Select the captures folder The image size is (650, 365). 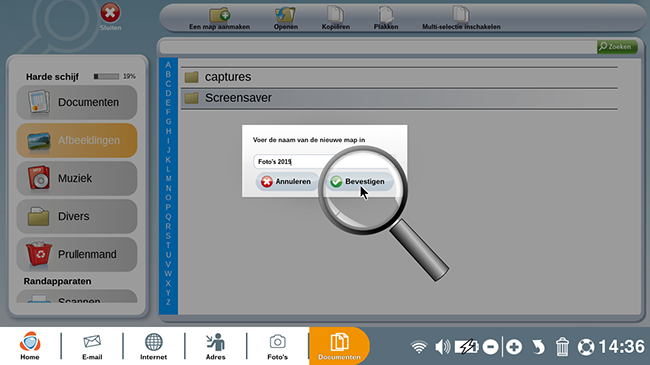click(x=399, y=77)
